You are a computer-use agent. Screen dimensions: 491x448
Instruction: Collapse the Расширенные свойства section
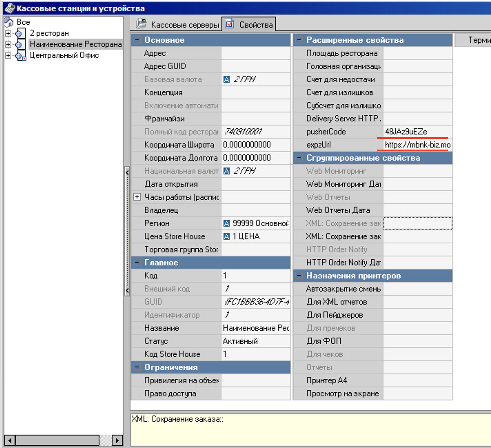coord(299,40)
